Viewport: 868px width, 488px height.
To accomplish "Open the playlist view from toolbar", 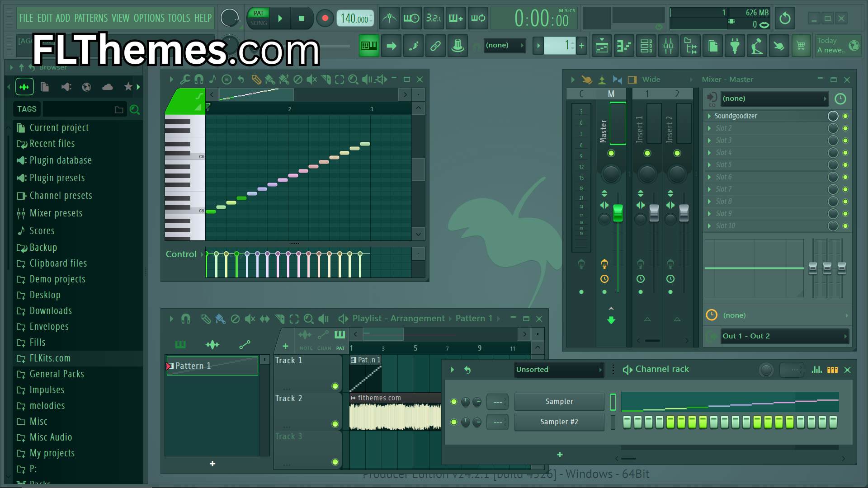I will [x=602, y=45].
